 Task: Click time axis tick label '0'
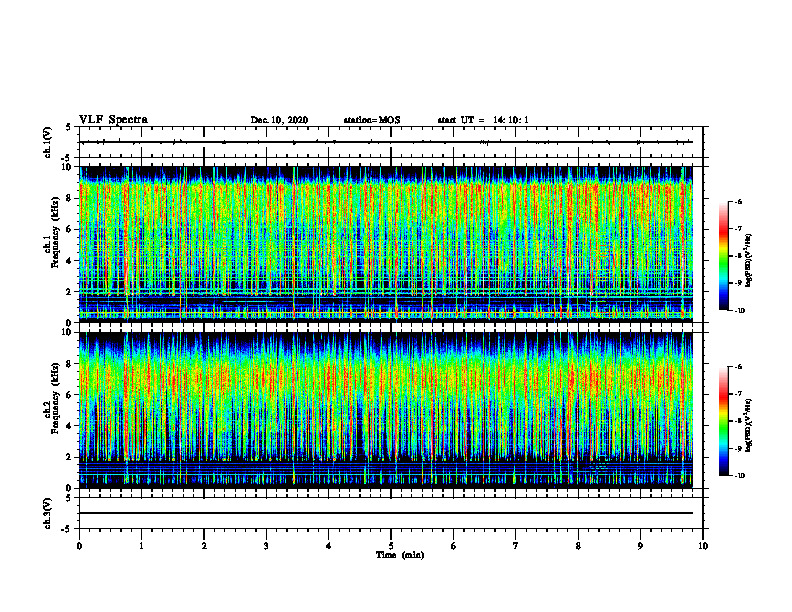coord(79,546)
